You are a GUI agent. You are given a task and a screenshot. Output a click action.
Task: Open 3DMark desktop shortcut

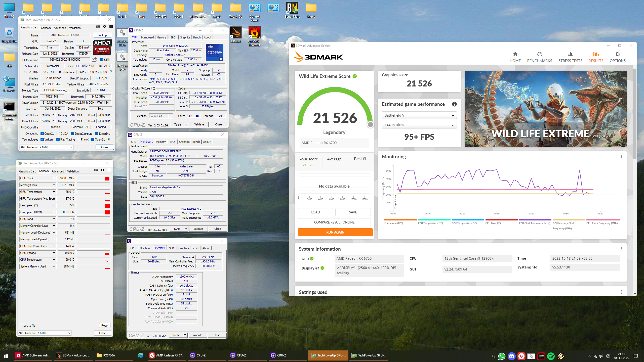coord(235,35)
